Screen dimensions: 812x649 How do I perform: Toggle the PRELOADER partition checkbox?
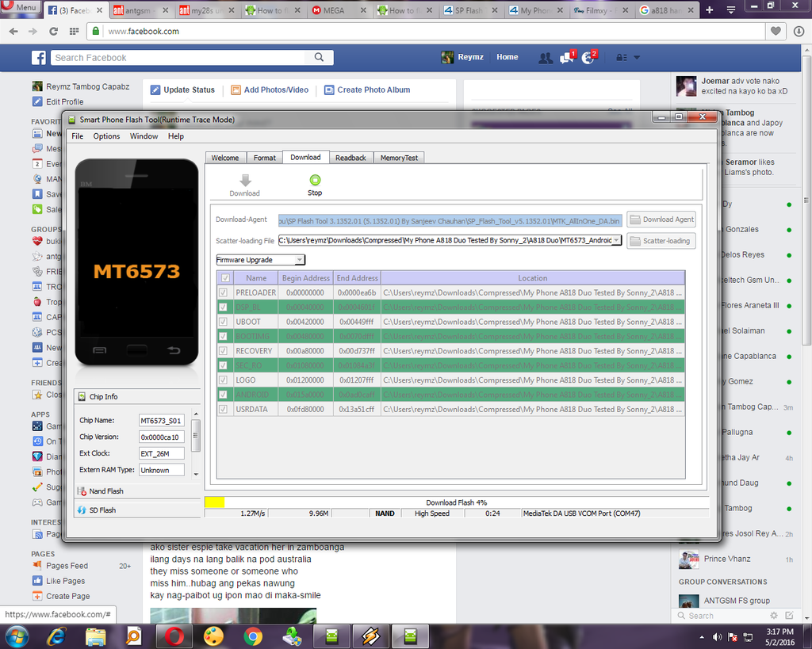(225, 292)
